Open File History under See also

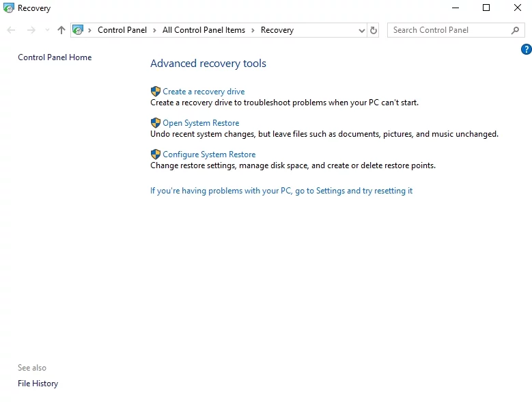pyautogui.click(x=38, y=384)
